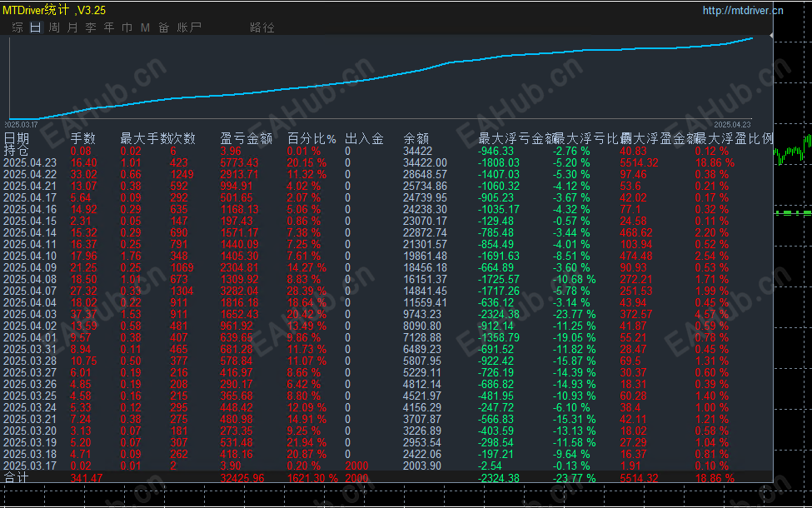
Task: Click the MTDriver统计 V3.25 title
Action: pyautogui.click(x=54, y=10)
